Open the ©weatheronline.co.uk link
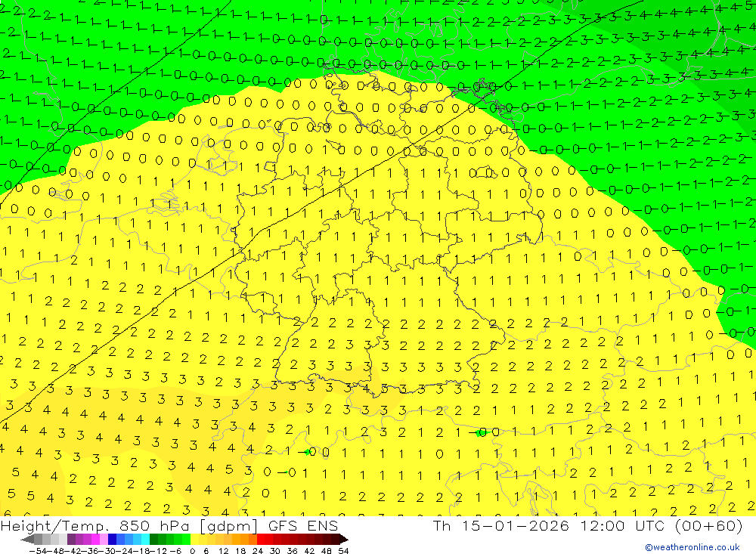This screenshot has height=554, width=756. 692,547
